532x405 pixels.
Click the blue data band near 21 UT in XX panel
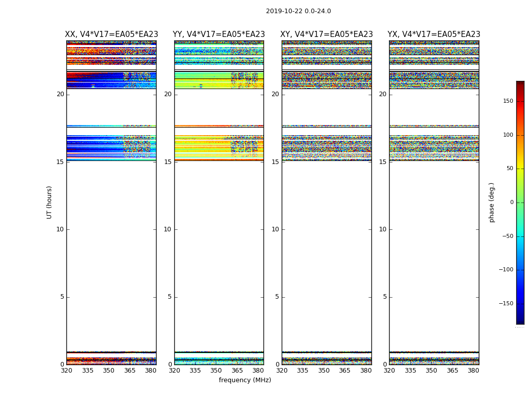coord(96,81)
